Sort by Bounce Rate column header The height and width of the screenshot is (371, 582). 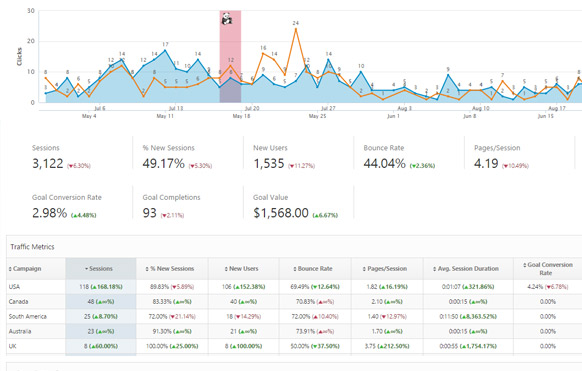(315, 269)
